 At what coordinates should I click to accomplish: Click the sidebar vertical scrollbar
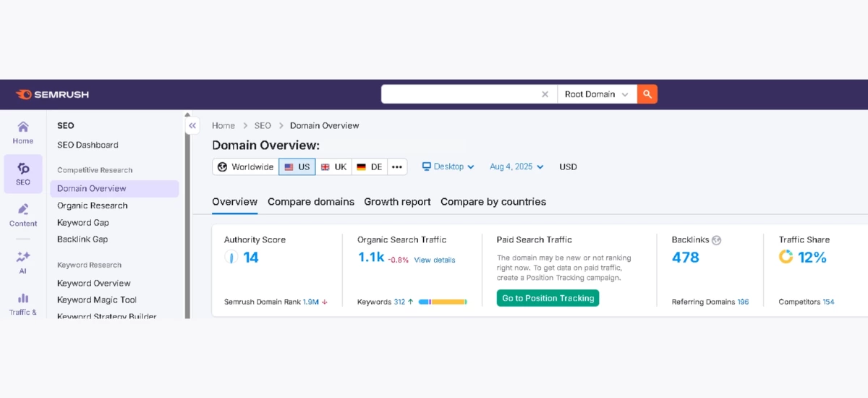187,216
